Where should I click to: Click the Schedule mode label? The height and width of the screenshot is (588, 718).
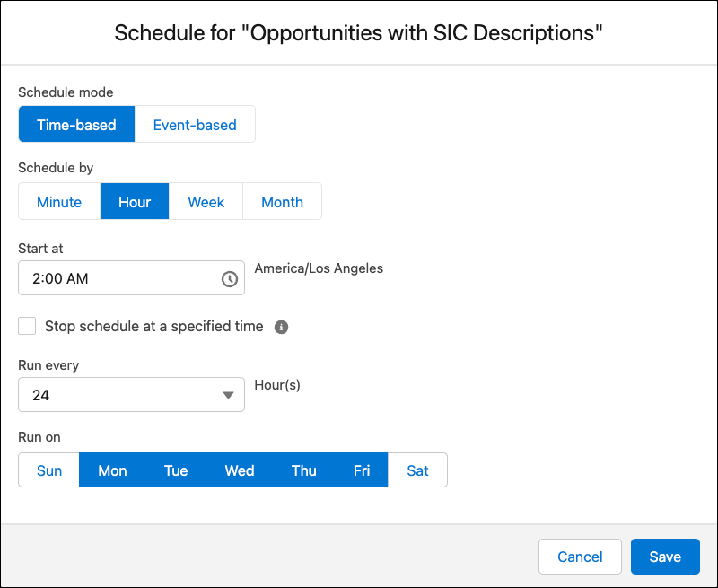(66, 92)
